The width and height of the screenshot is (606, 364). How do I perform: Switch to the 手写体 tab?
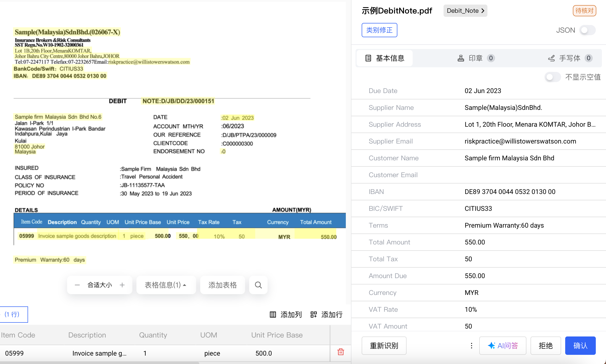570,58
